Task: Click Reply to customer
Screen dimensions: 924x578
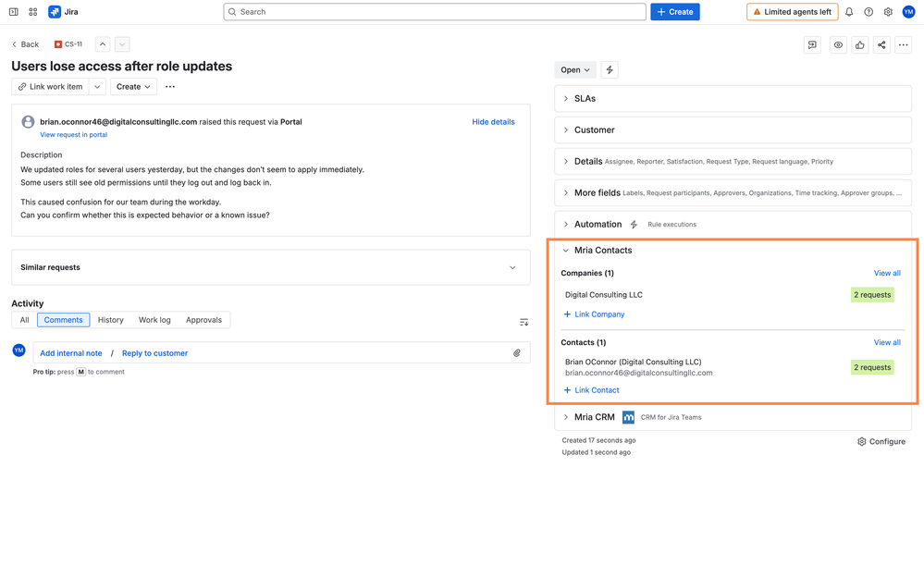Action: point(155,353)
